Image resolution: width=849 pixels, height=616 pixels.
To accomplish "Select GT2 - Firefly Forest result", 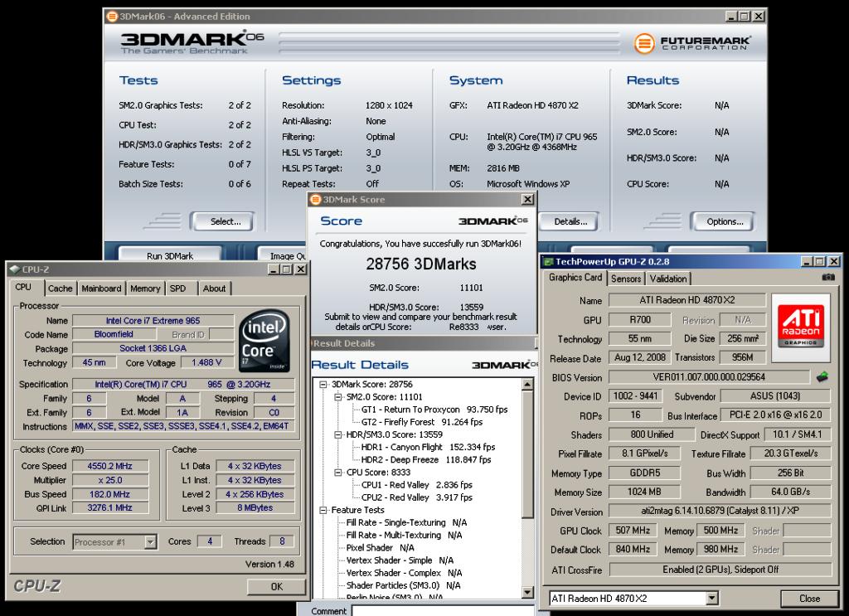I will (x=422, y=422).
